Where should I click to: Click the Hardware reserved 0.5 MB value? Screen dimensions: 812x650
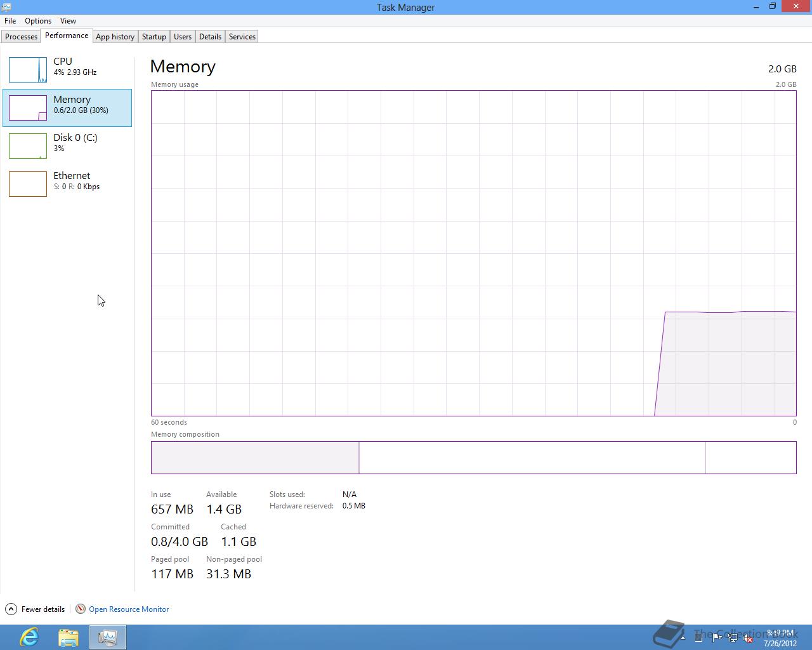[353, 506]
